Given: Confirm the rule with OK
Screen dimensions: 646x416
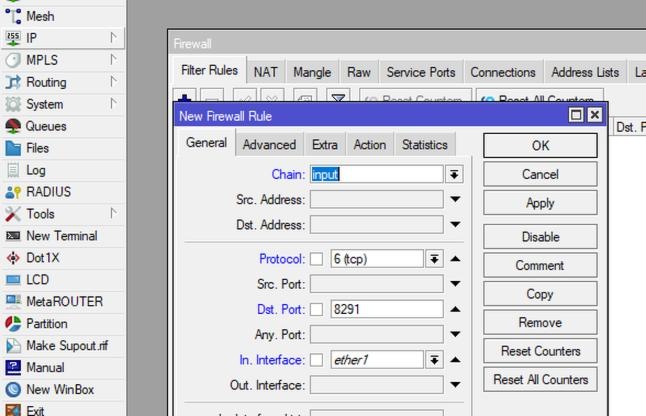Looking at the screenshot, I should point(540,145).
